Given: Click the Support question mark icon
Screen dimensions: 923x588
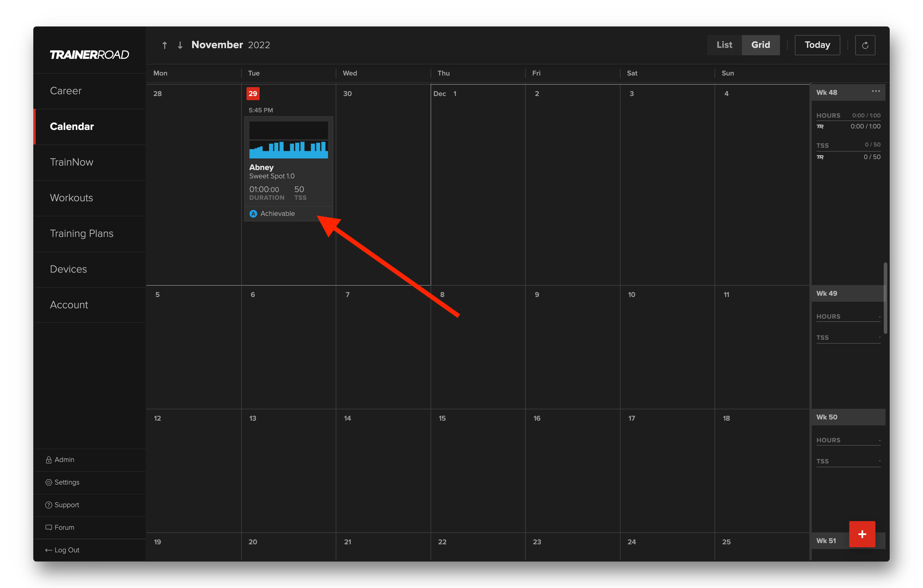Looking at the screenshot, I should coord(49,505).
